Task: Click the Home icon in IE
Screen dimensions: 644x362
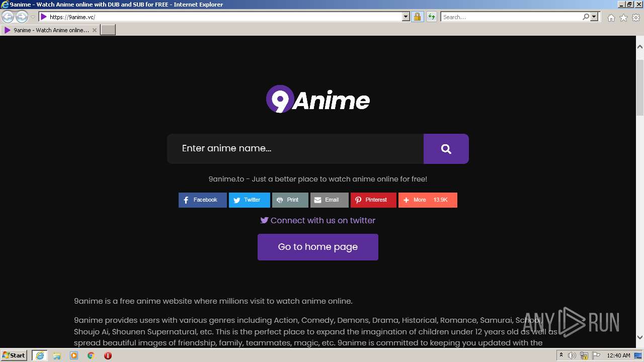Action: tap(611, 18)
